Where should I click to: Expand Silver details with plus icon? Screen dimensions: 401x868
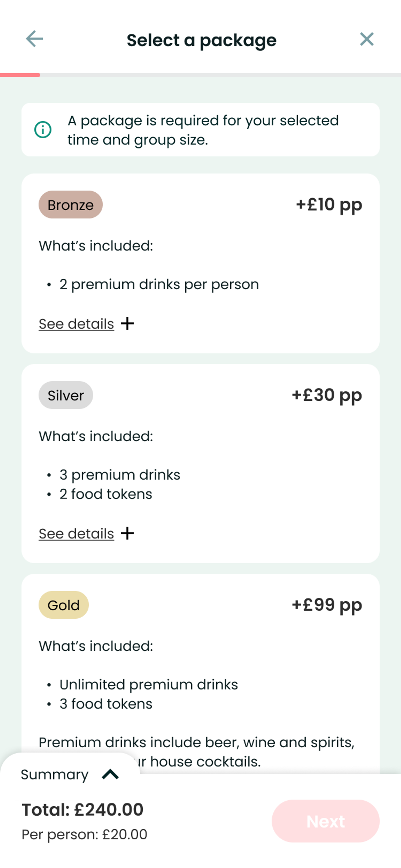pyautogui.click(x=127, y=533)
